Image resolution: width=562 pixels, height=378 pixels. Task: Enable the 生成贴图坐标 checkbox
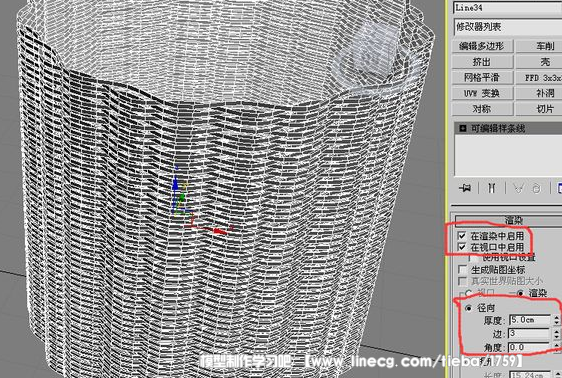pos(462,269)
